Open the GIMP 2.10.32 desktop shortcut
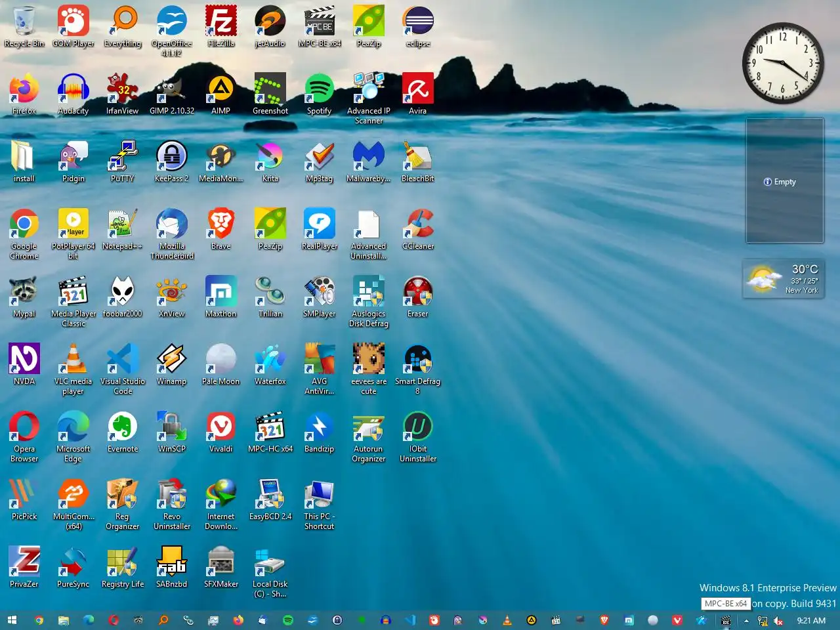This screenshot has height=630, width=840. click(172, 94)
